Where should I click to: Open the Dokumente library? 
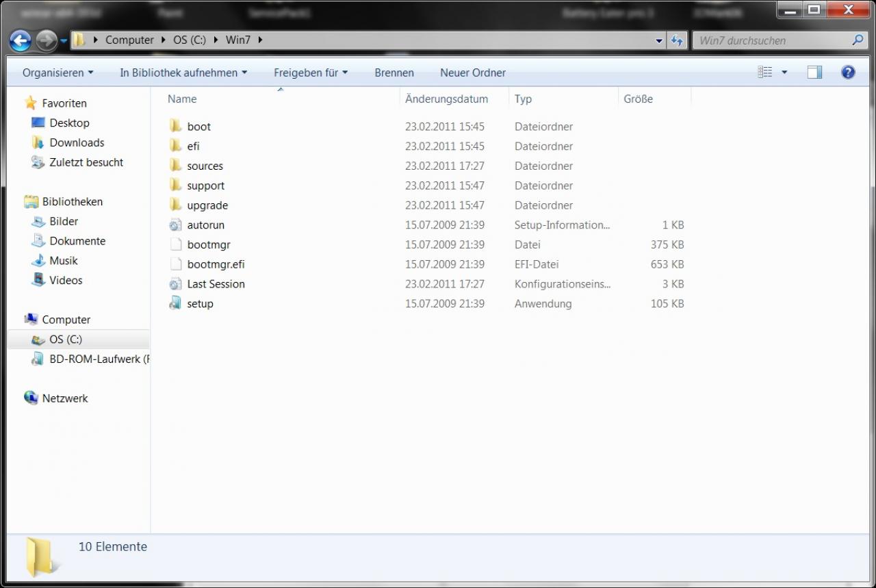pos(77,241)
